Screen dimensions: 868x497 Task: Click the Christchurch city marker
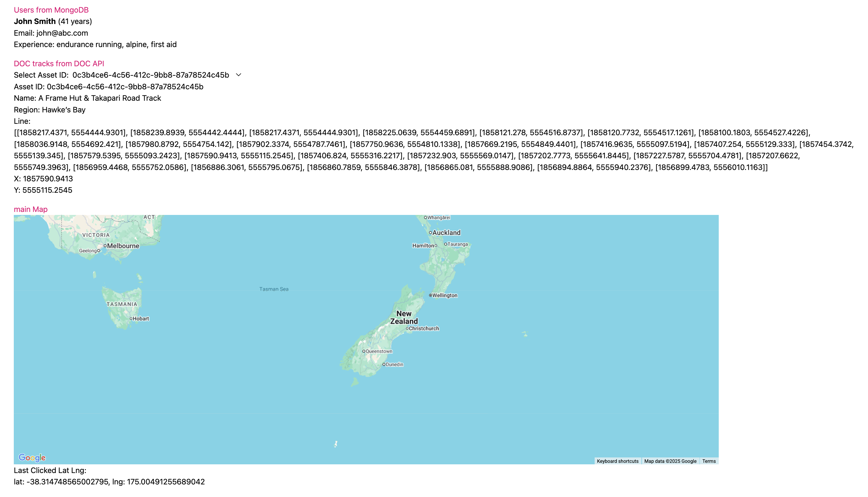(407, 328)
